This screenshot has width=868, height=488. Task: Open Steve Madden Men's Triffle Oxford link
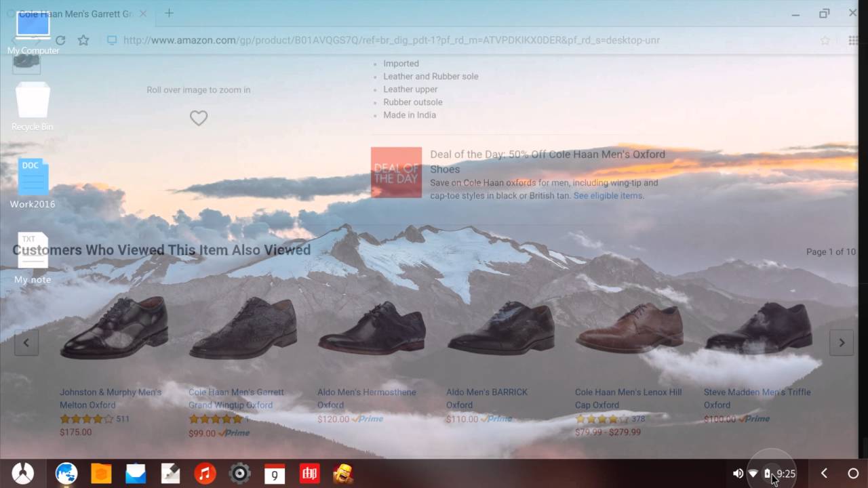click(757, 399)
